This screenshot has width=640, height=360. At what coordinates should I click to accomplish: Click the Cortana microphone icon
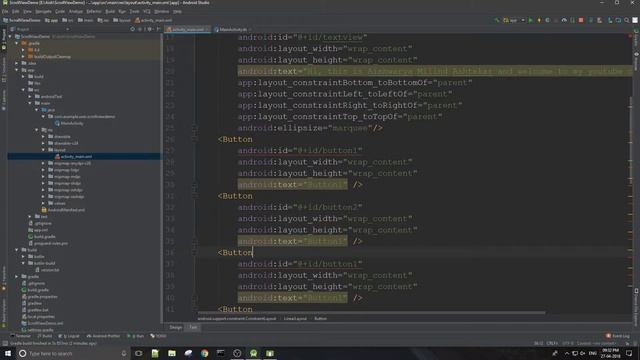click(124, 353)
